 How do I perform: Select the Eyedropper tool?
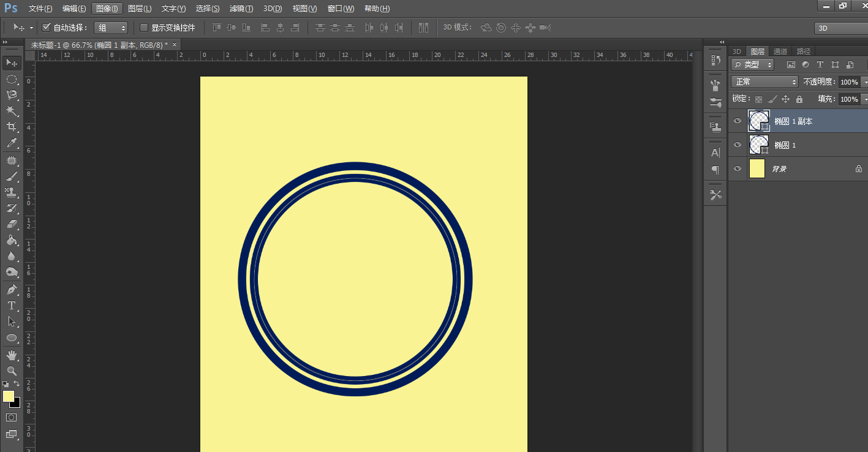coord(11,143)
